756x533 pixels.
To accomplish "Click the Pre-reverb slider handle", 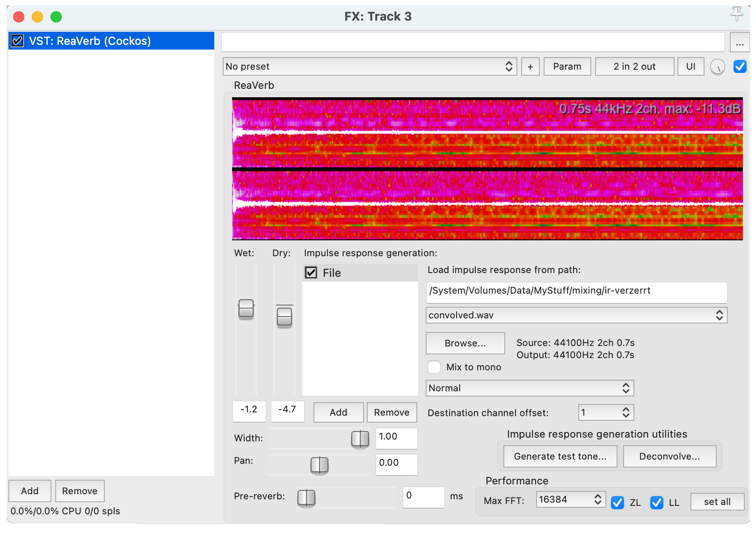I will [x=306, y=497].
